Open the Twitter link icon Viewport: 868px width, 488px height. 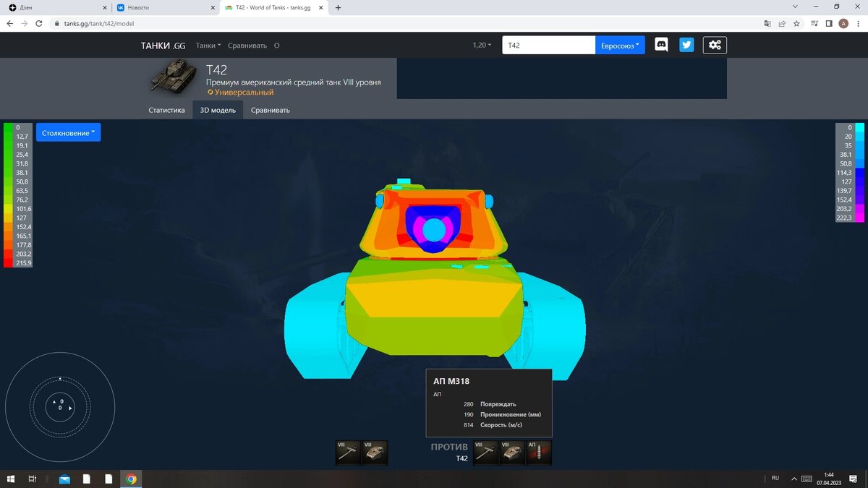pos(686,45)
